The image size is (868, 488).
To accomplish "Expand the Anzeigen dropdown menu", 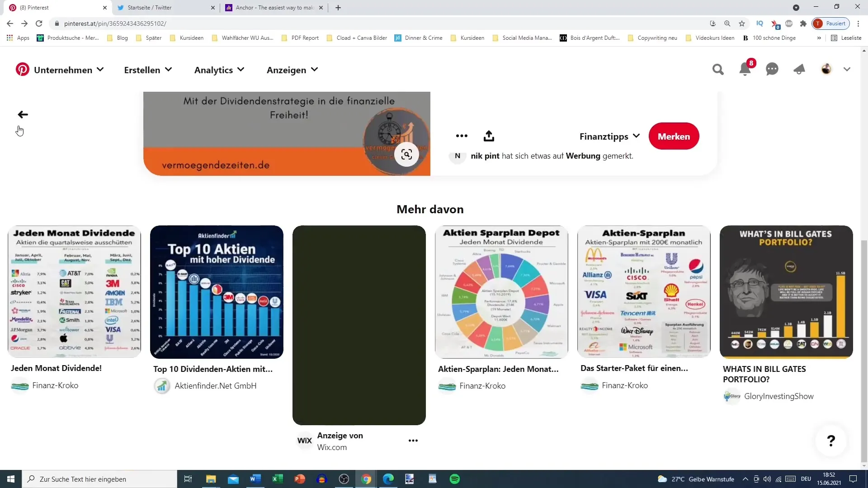I will [292, 70].
